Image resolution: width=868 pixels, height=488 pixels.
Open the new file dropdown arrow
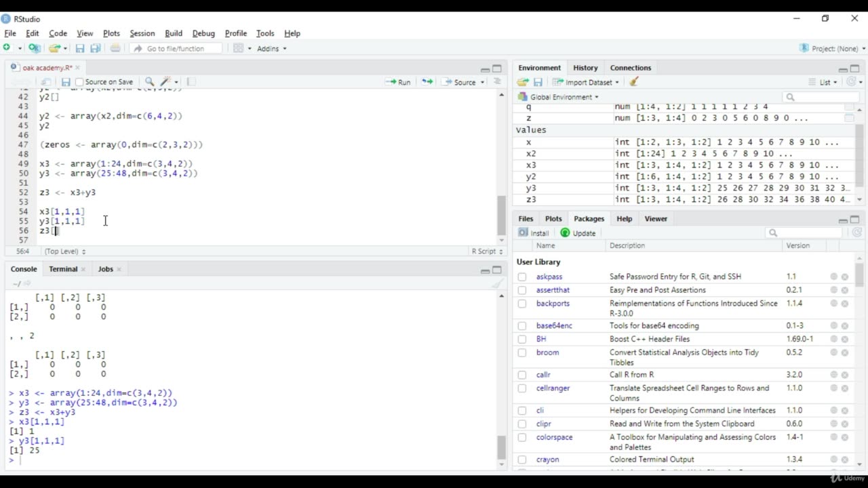coord(20,48)
